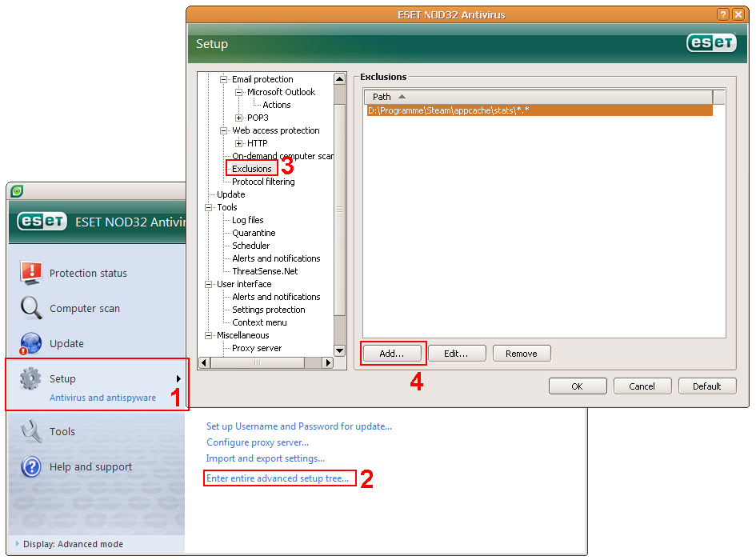
Task: Click Edit... button for exclusions
Action: [x=457, y=354]
